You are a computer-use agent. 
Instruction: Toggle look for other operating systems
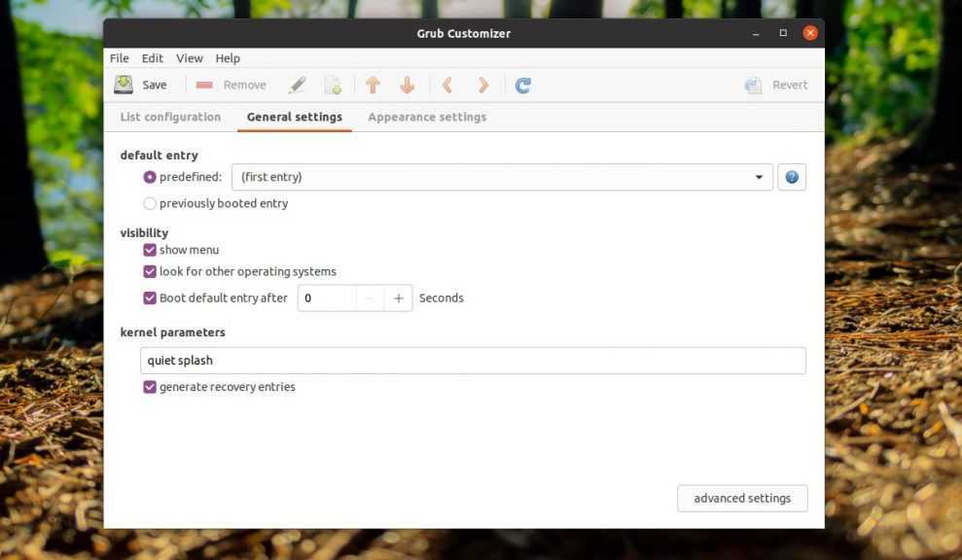pyautogui.click(x=150, y=271)
